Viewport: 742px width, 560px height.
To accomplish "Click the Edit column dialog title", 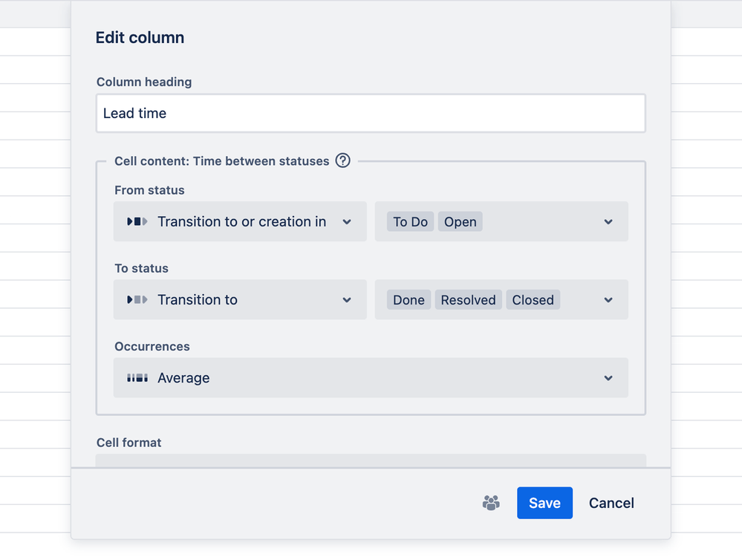I will click(x=140, y=38).
